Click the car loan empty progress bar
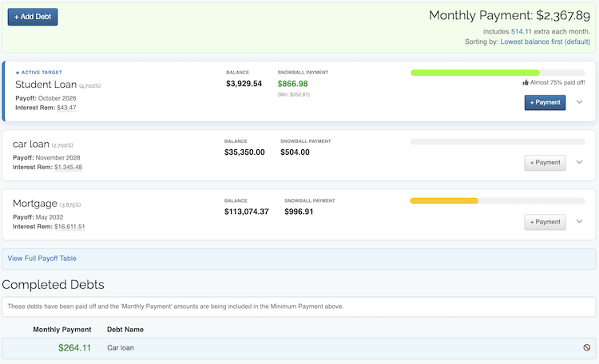Viewport: 599px width, 364px height. pos(498,142)
